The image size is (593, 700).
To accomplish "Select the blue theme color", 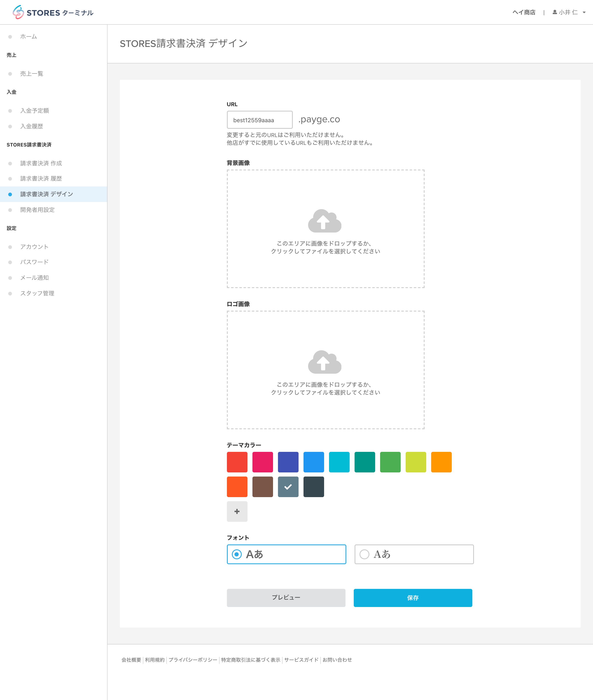I will click(x=314, y=462).
